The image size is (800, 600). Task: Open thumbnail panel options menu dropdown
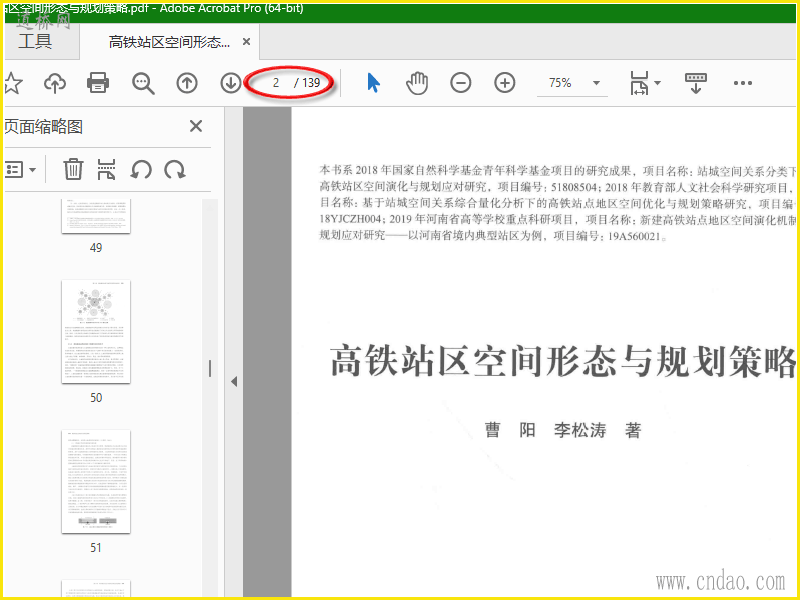[x=20, y=169]
